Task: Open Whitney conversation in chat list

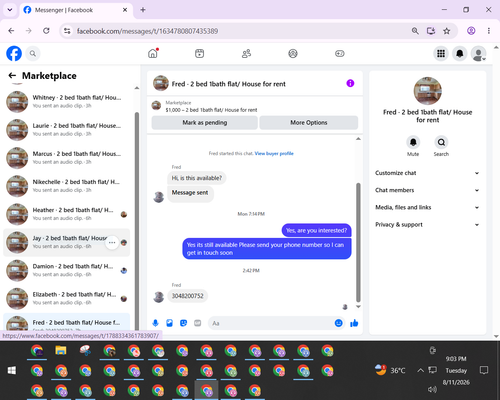Action: point(67,102)
